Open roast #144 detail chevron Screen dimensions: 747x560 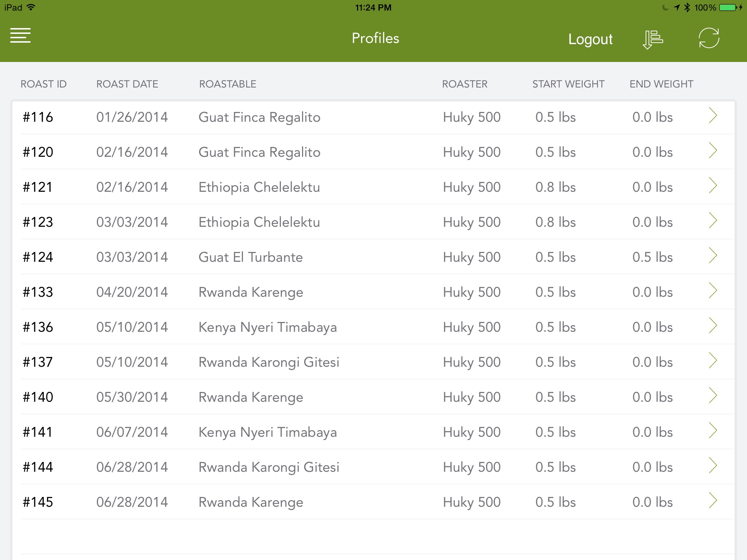[x=713, y=466]
